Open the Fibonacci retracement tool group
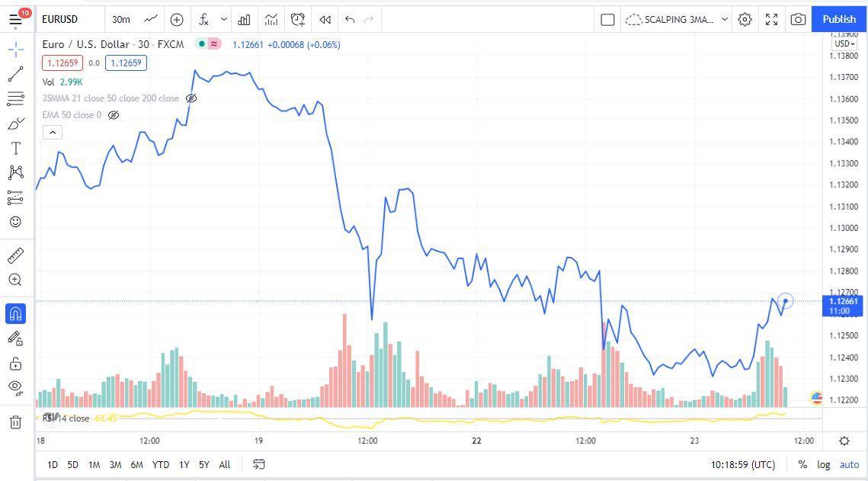868x481 pixels. tap(15, 99)
